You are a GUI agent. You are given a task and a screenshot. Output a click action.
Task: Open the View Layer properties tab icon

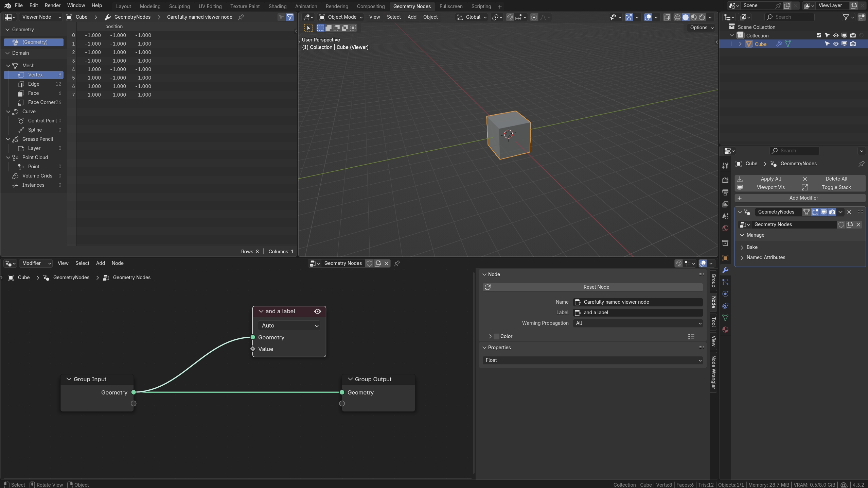point(725,204)
